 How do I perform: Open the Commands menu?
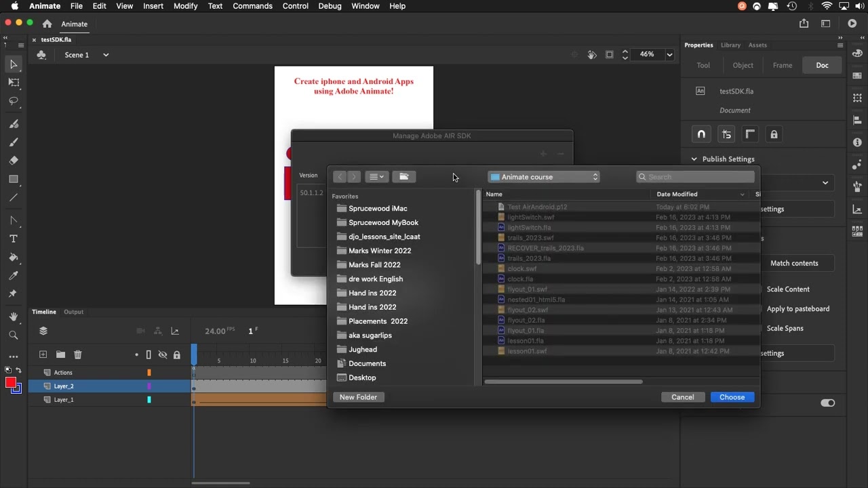click(x=252, y=6)
